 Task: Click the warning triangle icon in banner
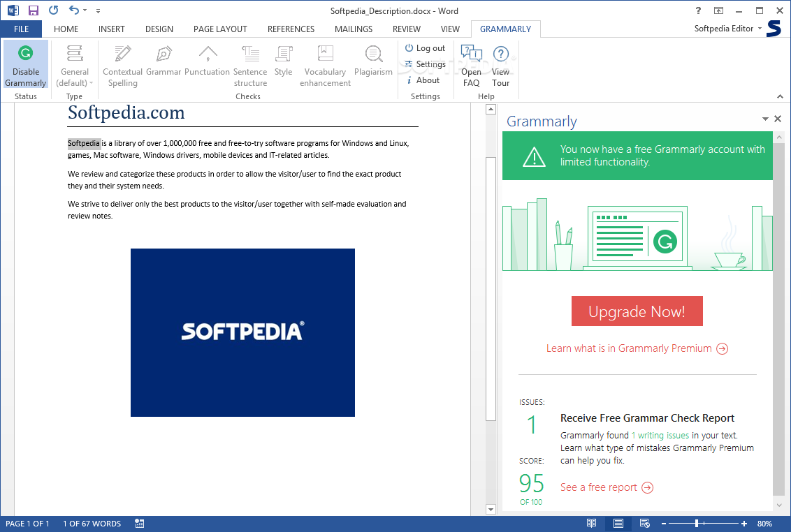[x=534, y=156]
